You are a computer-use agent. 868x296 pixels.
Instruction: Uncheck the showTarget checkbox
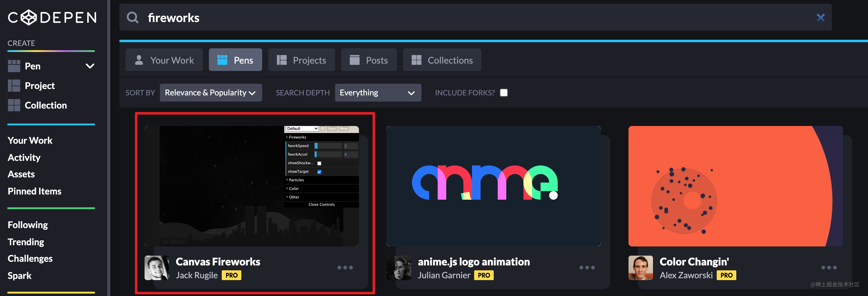[x=319, y=172]
